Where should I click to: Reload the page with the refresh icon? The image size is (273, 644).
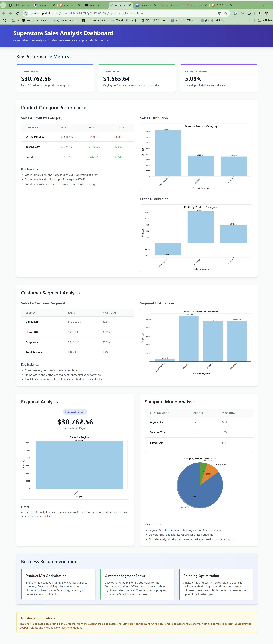(17, 14)
